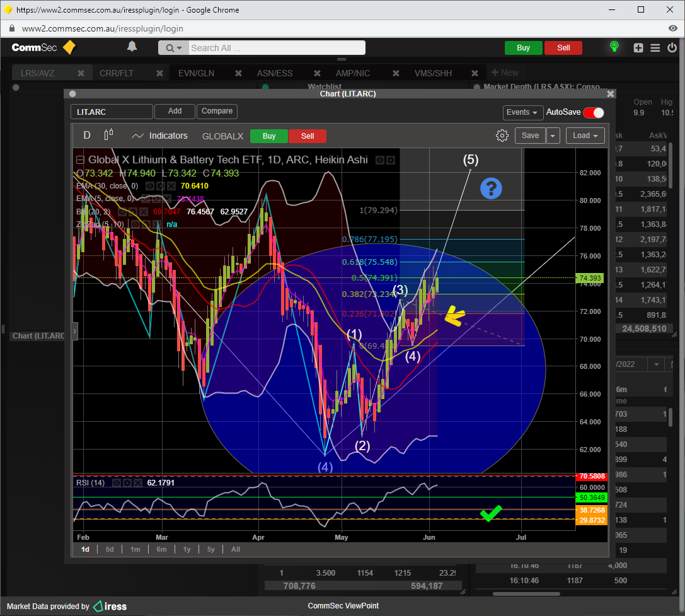The image size is (685, 616).
Task: Click the power logout icon
Action: coord(672,47)
